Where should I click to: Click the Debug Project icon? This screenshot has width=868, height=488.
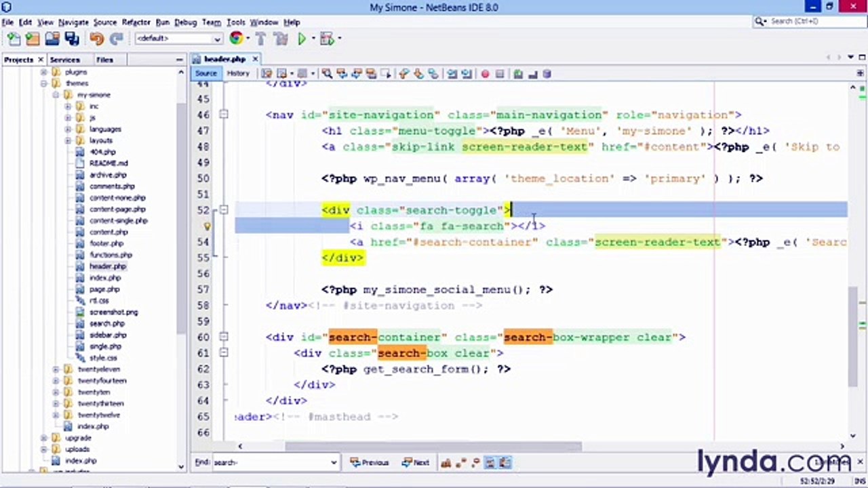327,39
